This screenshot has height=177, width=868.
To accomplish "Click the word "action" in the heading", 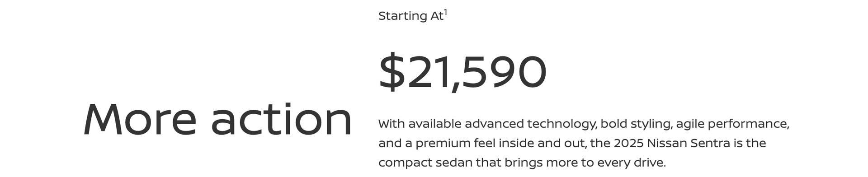I will pos(282,119).
